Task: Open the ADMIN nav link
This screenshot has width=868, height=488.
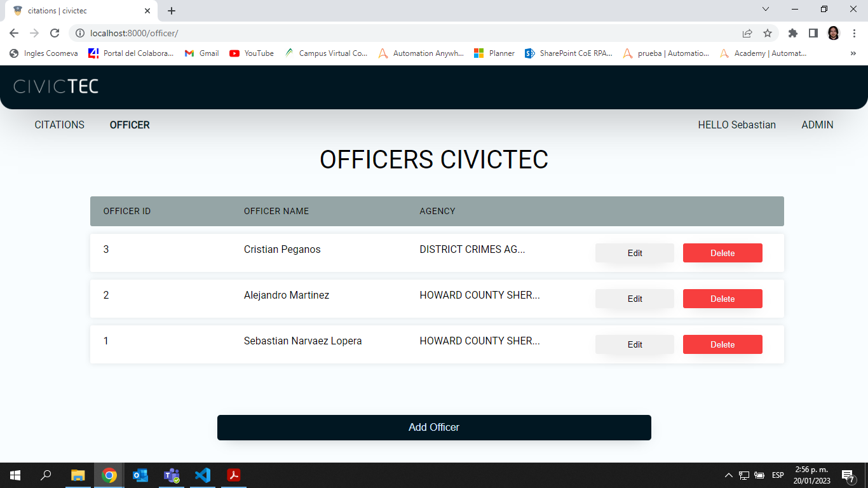Action: [x=817, y=125]
